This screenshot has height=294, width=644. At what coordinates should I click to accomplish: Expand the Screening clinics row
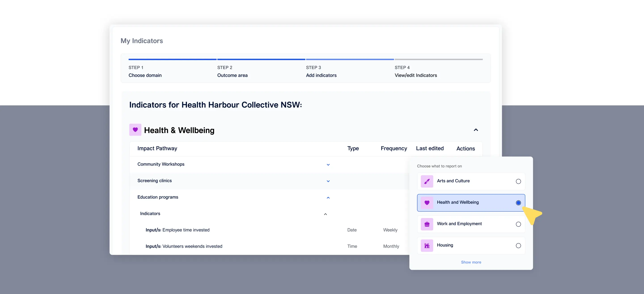pos(328,181)
